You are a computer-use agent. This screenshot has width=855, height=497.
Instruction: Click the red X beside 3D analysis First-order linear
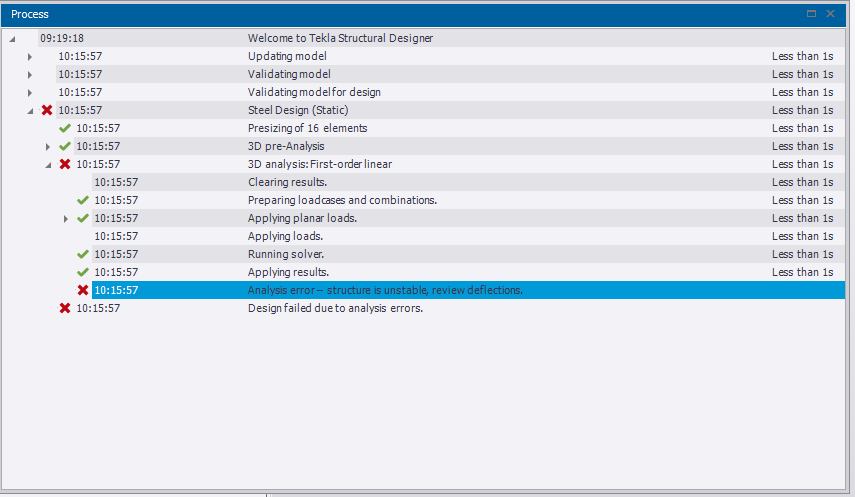[x=65, y=164]
